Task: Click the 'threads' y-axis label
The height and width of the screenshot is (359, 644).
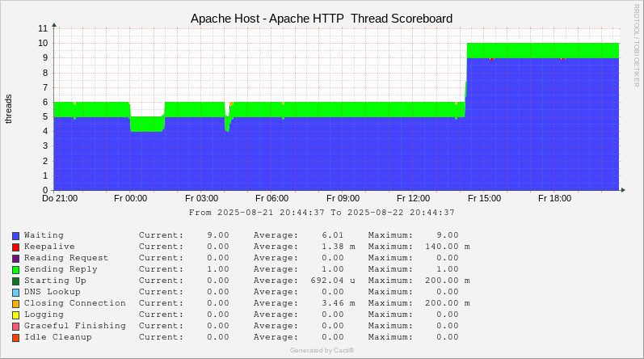Action: 9,109
